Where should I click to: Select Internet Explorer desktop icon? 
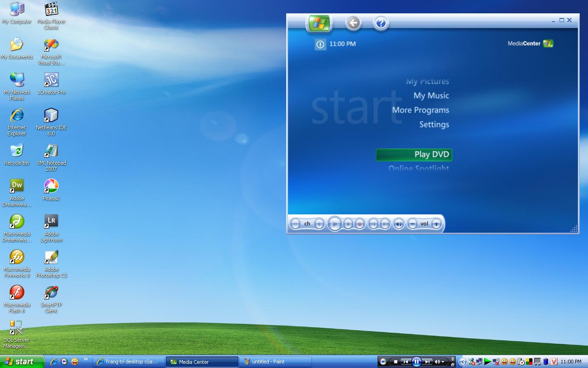click(17, 122)
